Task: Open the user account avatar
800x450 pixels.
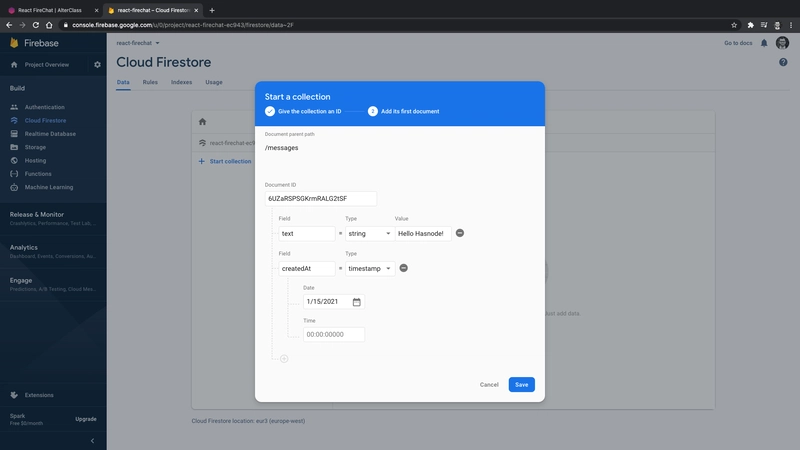Action: pos(782,43)
